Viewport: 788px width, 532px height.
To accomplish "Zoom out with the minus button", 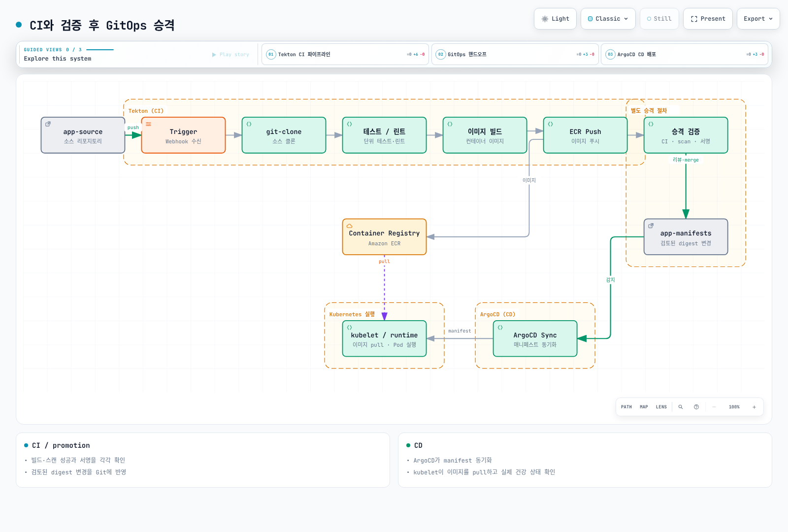I will coord(714,407).
